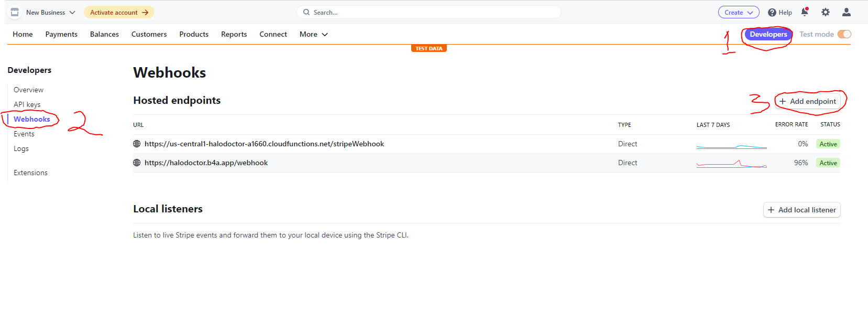Click the globe icon for the halodoctor.b4a.app endpoint
This screenshot has height=322, width=868.
tap(137, 163)
